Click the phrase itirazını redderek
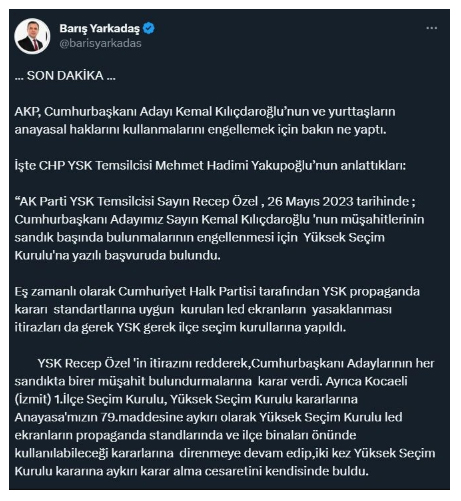Screen dimensions: 461x501 point(198,363)
